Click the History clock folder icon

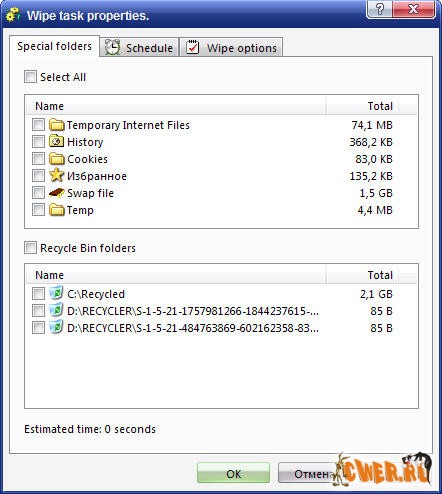click(57, 142)
